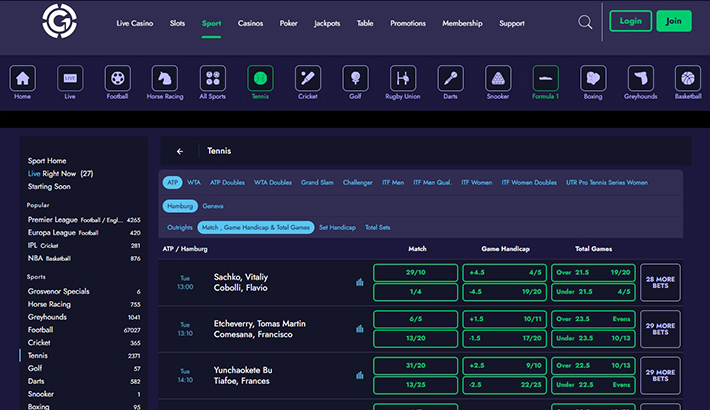Pick Under 22.5 games at Evens
This screenshot has height=410, width=710.
593,385
